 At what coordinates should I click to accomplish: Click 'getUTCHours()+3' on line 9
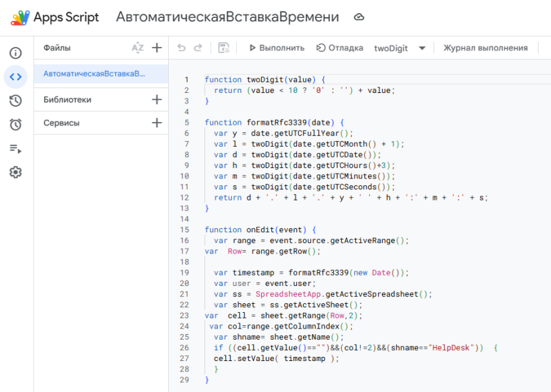(x=351, y=165)
